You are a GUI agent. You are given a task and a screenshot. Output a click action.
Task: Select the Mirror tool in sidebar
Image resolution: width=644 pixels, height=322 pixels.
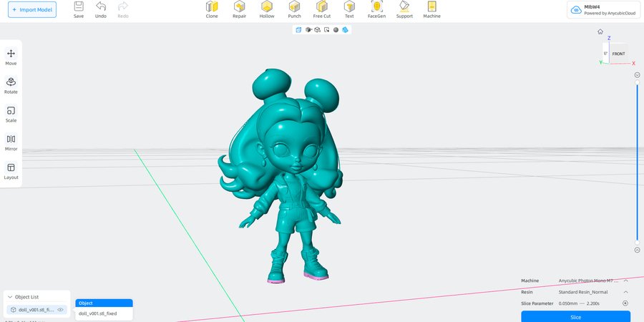tap(11, 142)
